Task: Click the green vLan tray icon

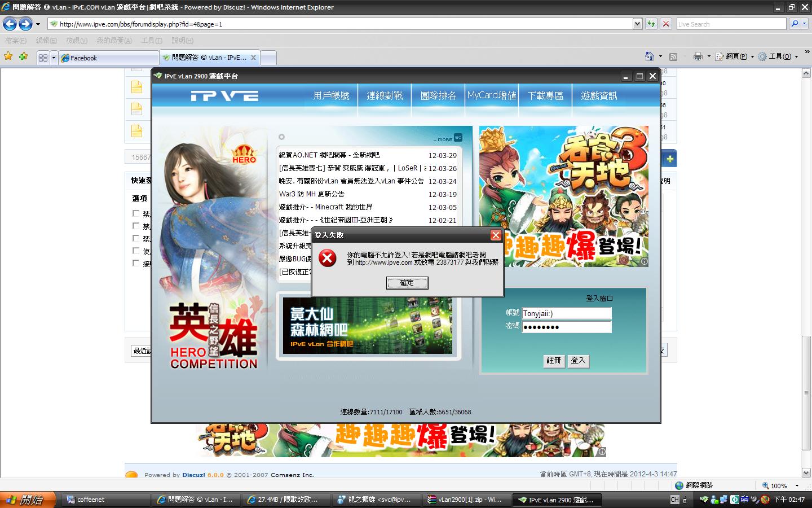Action: tap(704, 500)
